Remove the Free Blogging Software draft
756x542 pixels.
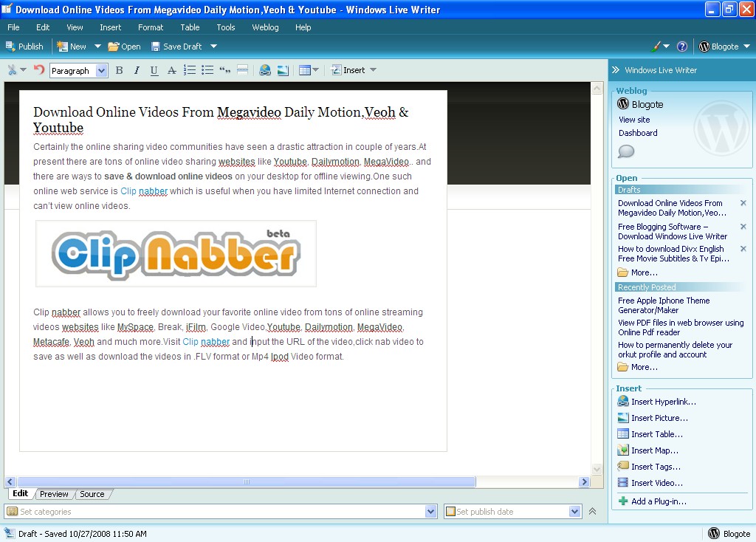click(x=743, y=226)
